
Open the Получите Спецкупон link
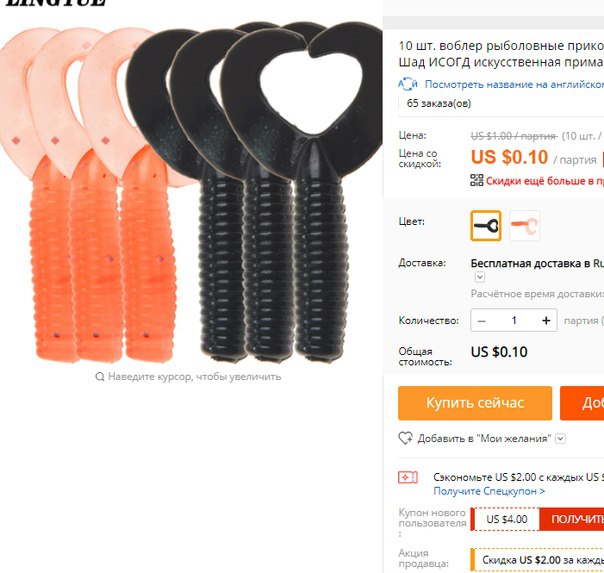pyautogui.click(x=489, y=491)
